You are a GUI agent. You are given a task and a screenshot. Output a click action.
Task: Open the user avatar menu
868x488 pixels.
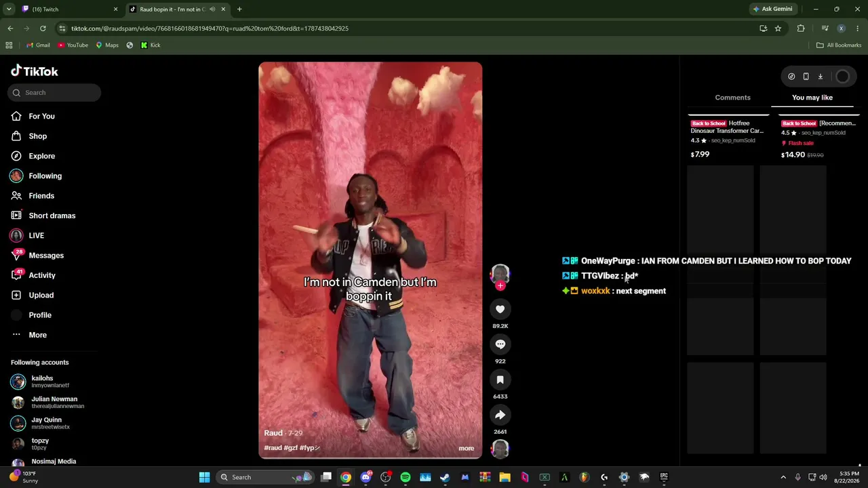[x=842, y=77]
